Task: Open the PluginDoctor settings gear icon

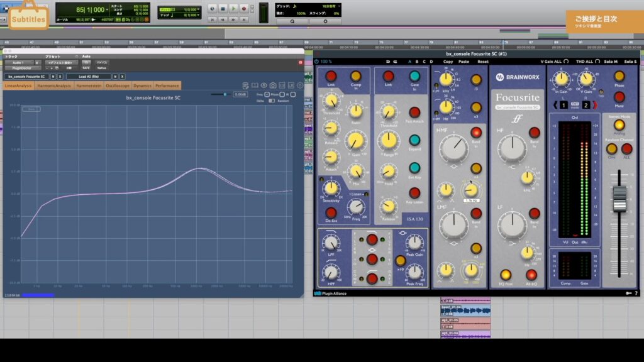Action: pos(300,85)
